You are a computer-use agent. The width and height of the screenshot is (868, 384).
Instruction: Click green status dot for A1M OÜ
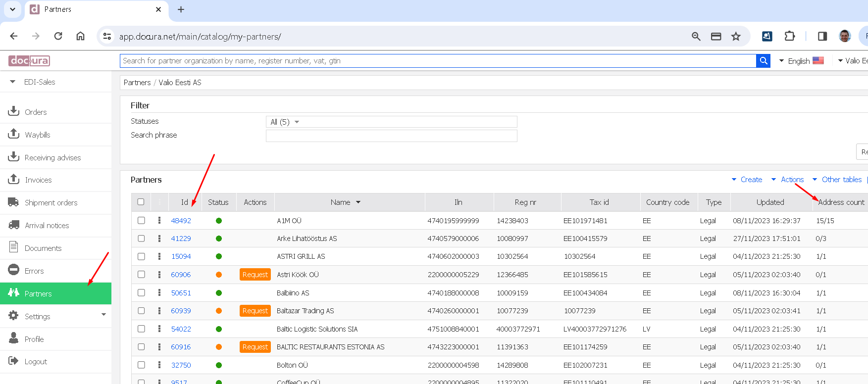219,221
